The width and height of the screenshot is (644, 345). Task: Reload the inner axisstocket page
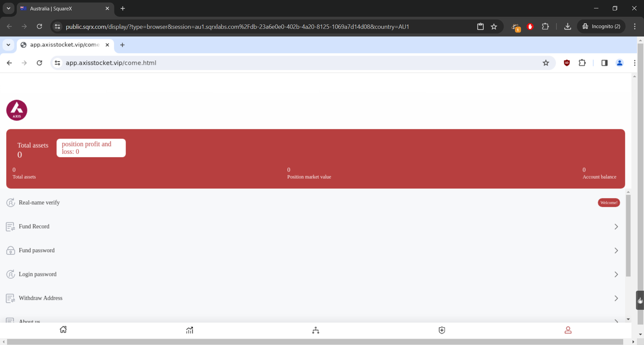(x=40, y=63)
